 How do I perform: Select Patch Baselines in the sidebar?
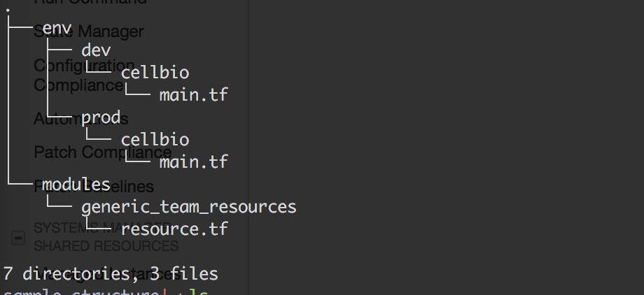point(94,186)
